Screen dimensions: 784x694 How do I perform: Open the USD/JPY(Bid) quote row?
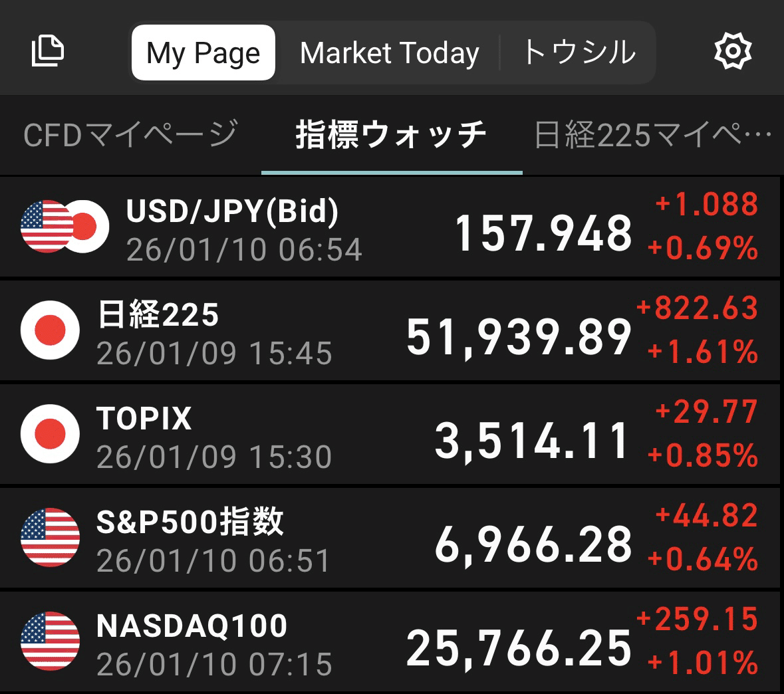click(x=392, y=227)
